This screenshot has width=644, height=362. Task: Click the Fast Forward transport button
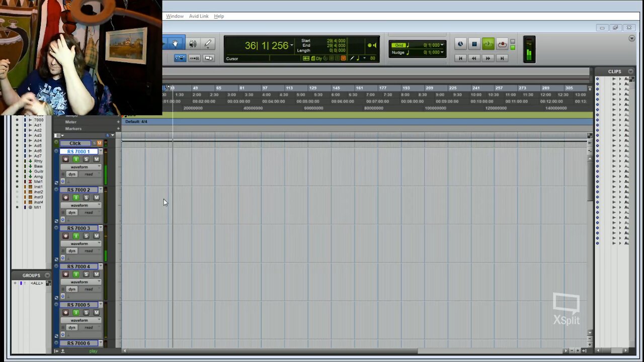pos(488,58)
